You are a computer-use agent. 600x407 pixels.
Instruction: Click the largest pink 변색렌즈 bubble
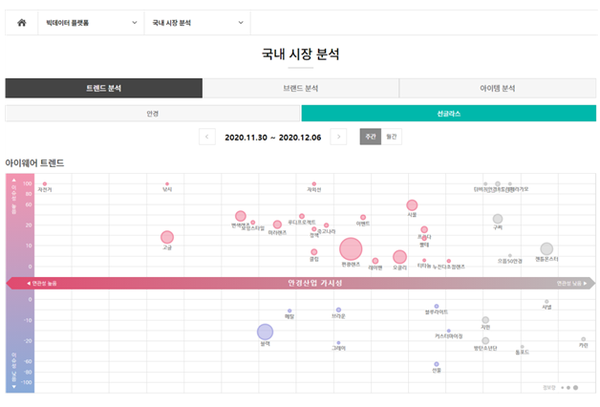(351, 250)
